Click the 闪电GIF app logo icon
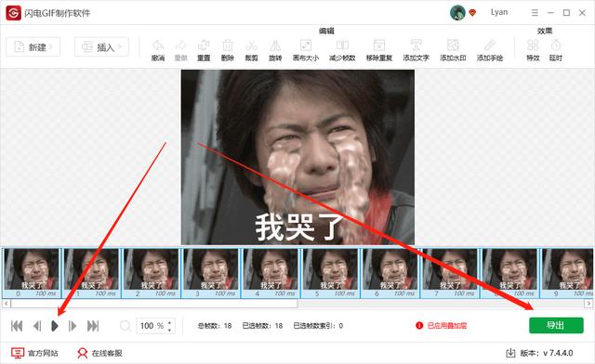This screenshot has height=364, width=595. coord(13,13)
